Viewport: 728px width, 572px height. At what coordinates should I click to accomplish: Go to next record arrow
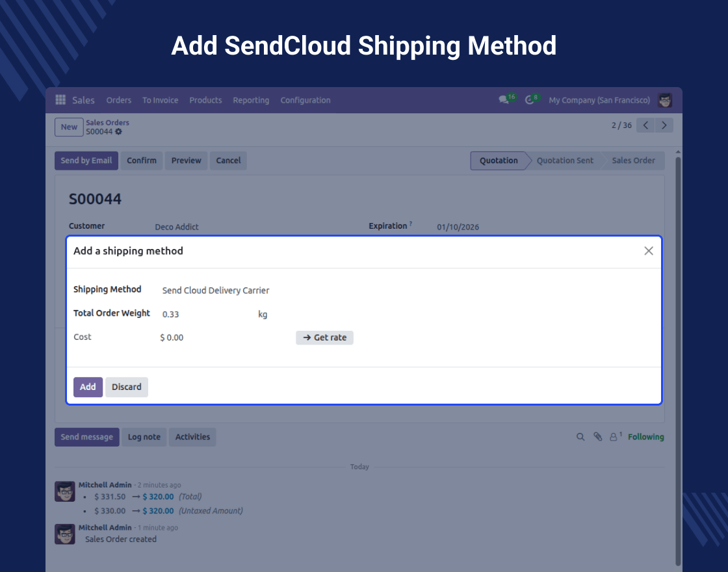coord(664,125)
